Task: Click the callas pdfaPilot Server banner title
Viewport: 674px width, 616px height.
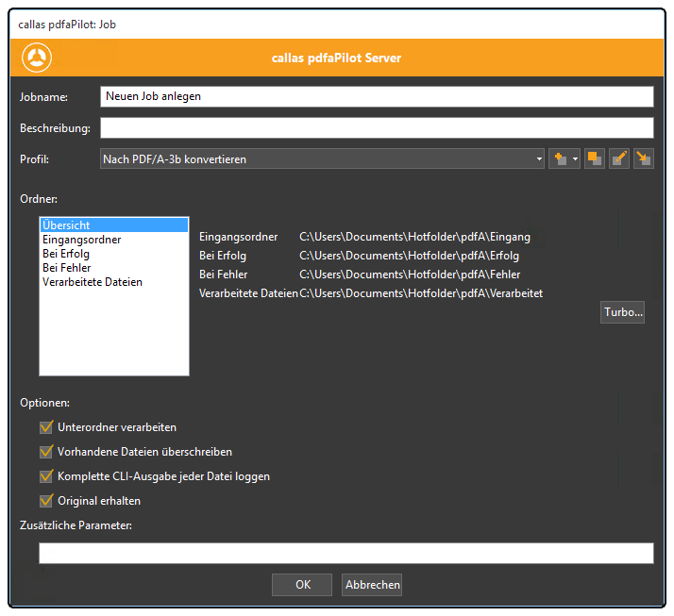Action: 337,58
